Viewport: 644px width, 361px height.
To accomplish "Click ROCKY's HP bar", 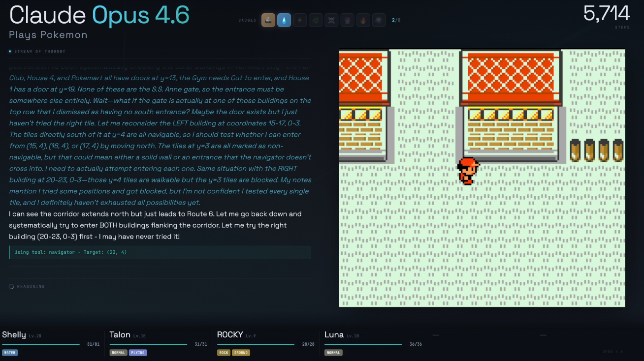I will (x=256, y=344).
